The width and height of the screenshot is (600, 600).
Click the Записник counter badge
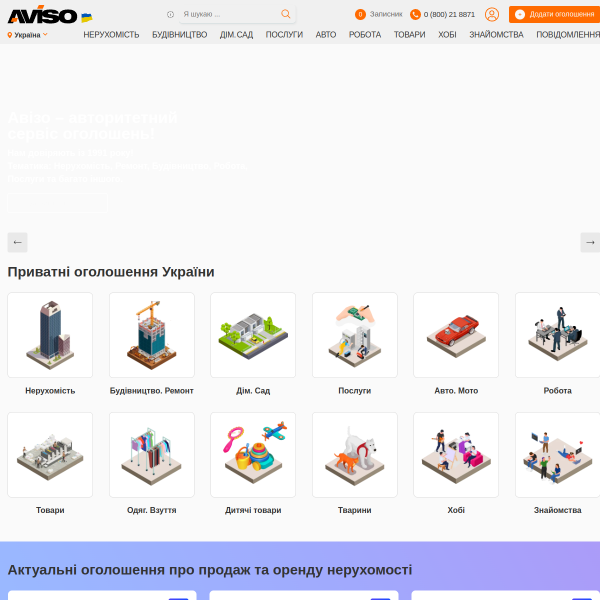360,15
